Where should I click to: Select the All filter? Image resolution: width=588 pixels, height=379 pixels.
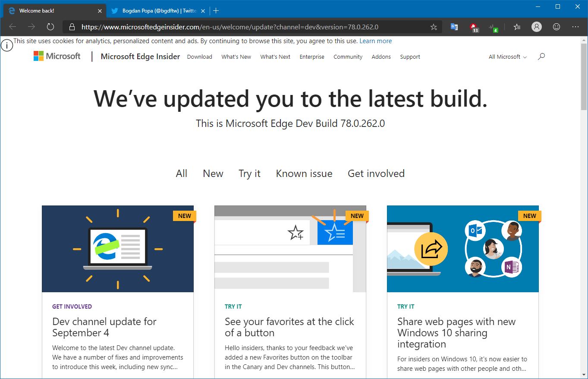pyautogui.click(x=182, y=174)
